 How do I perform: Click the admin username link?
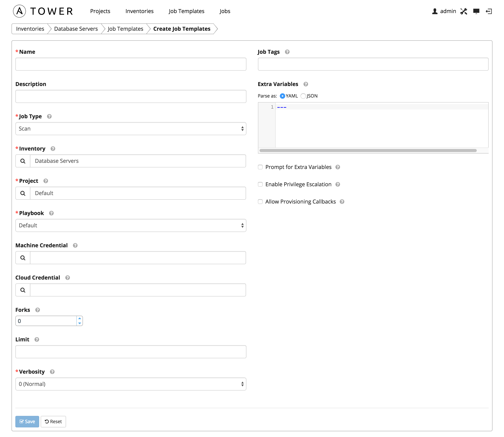448,11
